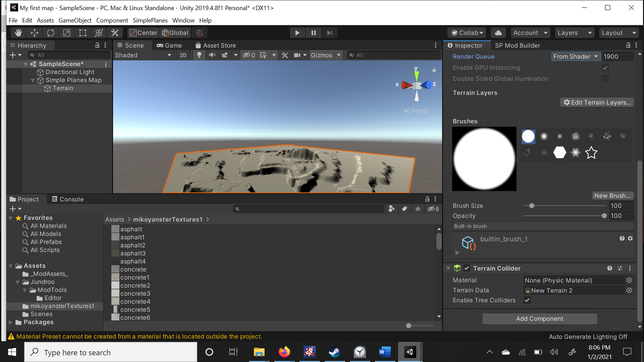Pick Terrain Data object selector

629,290
